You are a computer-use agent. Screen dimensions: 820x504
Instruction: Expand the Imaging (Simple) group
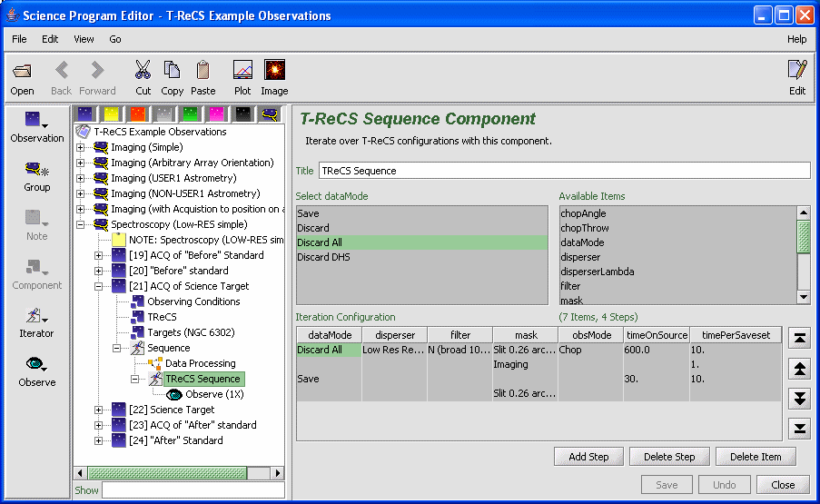pos(81,147)
